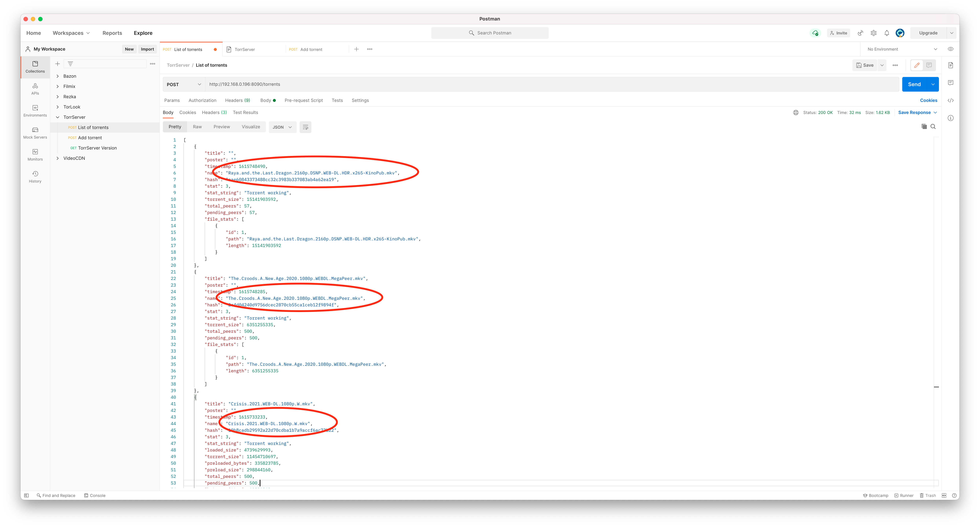Switch to the Pre-request Script tab
This screenshot has width=980, height=527.
pos(303,100)
